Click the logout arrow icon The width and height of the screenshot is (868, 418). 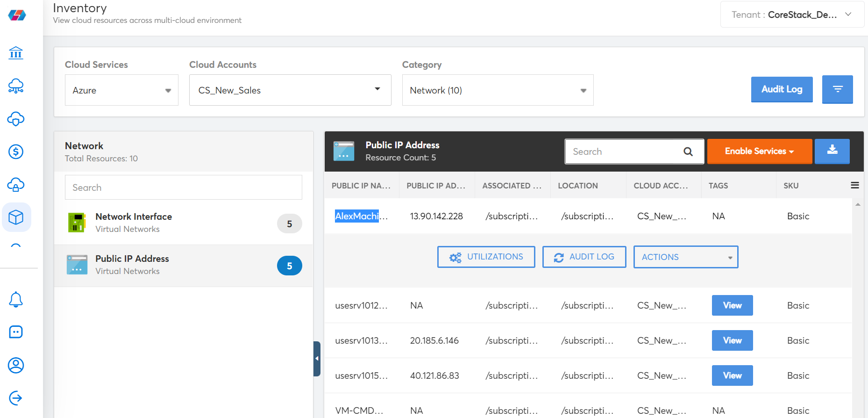16,398
